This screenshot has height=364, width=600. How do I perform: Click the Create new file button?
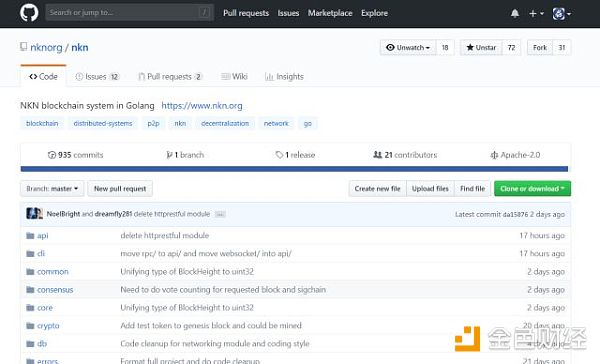pos(377,189)
